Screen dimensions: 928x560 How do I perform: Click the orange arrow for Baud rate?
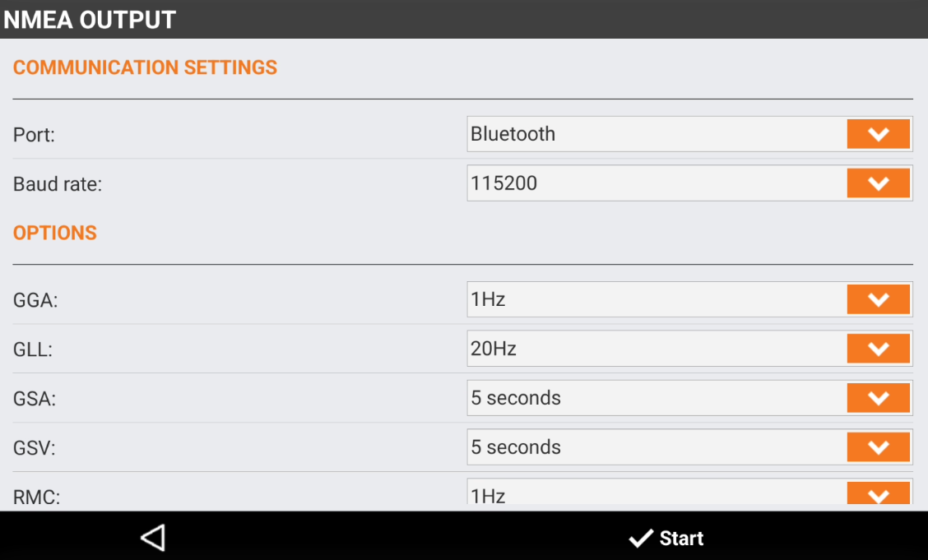click(x=878, y=183)
